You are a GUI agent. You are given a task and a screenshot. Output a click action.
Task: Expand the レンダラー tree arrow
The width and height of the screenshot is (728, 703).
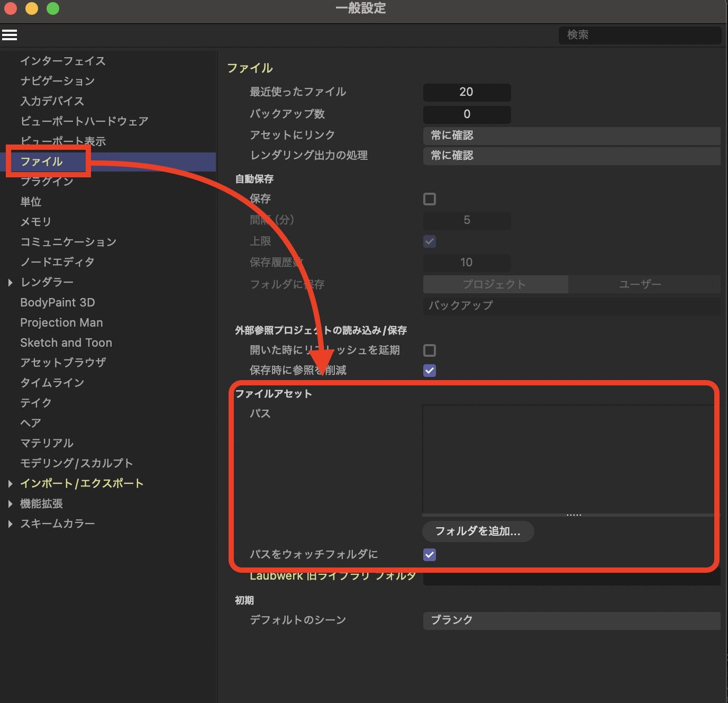coord(10,283)
